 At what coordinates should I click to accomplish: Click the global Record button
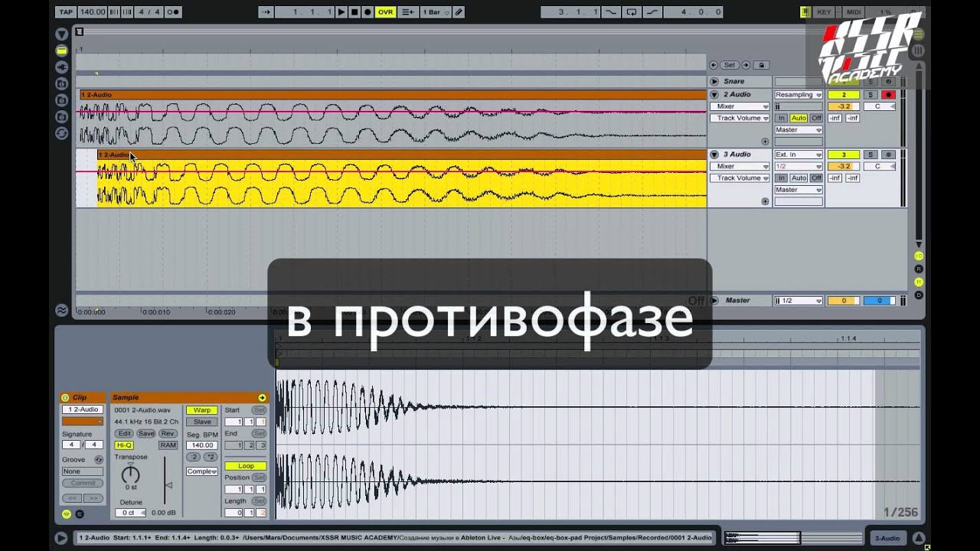(367, 12)
